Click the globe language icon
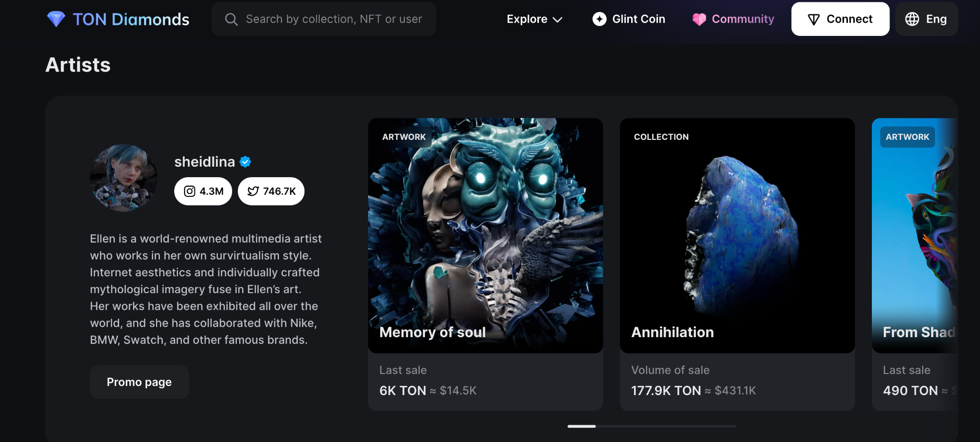 [x=912, y=19]
